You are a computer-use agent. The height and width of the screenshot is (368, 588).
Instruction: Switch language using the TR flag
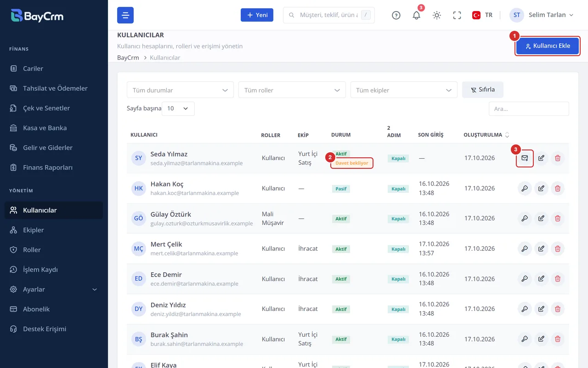(x=482, y=15)
